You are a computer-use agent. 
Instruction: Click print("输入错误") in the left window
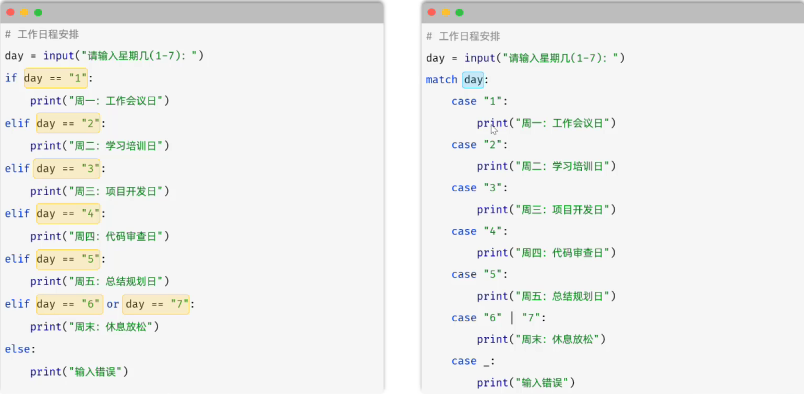79,371
